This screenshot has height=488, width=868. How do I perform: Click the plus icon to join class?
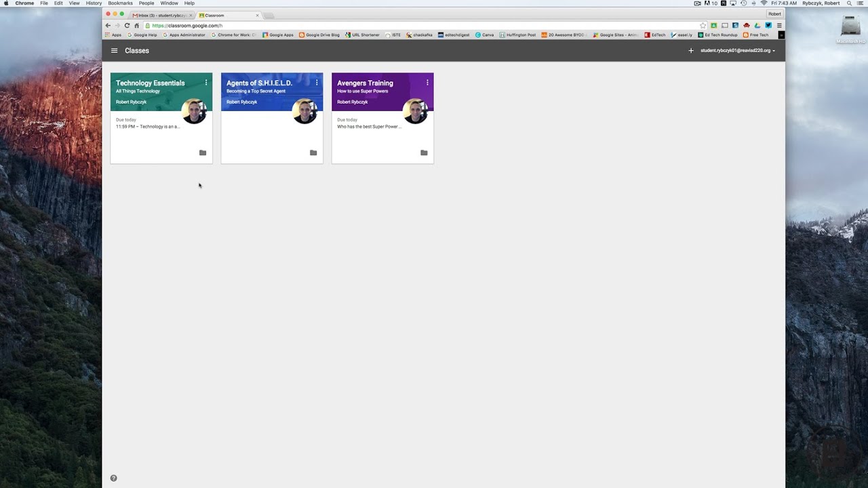pyautogui.click(x=691, y=51)
